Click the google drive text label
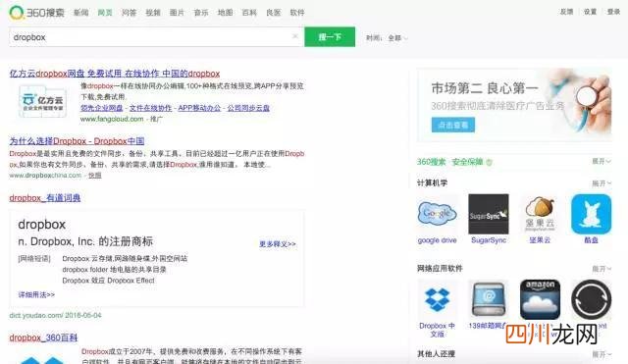This screenshot has width=628, height=364. tap(437, 240)
